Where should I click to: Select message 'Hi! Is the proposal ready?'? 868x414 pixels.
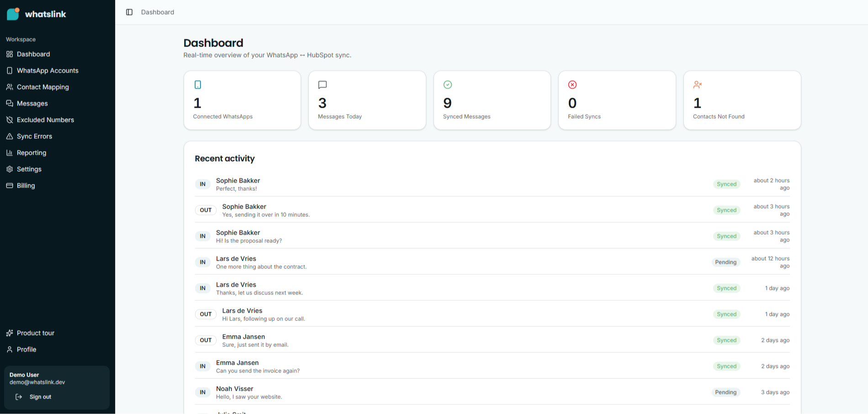[x=249, y=241]
